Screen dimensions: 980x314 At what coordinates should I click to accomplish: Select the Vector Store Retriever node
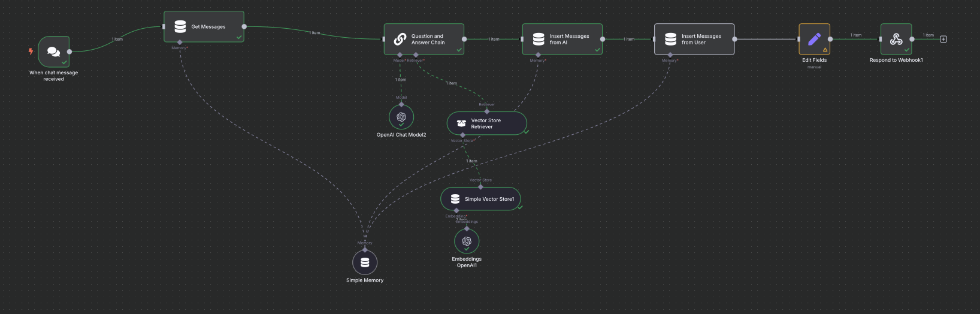click(x=487, y=123)
